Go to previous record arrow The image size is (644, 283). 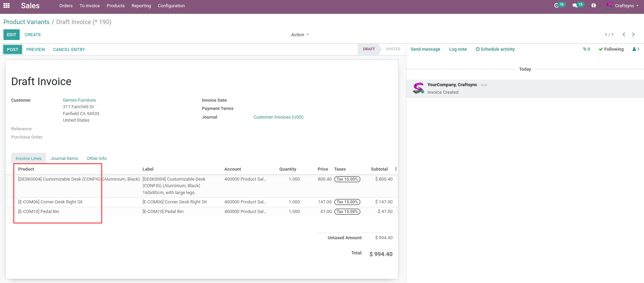[624, 34]
